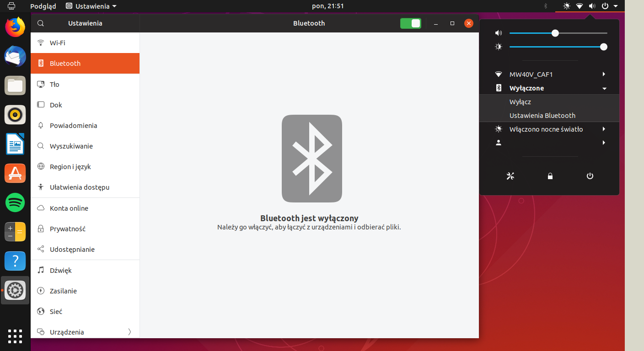
Task: Open the Help icon in dock
Action: pos(15,261)
